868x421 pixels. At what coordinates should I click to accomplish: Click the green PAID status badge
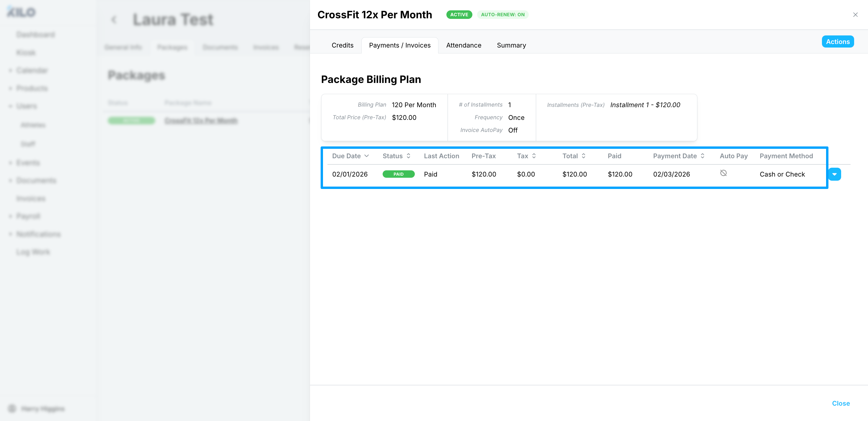click(x=398, y=174)
